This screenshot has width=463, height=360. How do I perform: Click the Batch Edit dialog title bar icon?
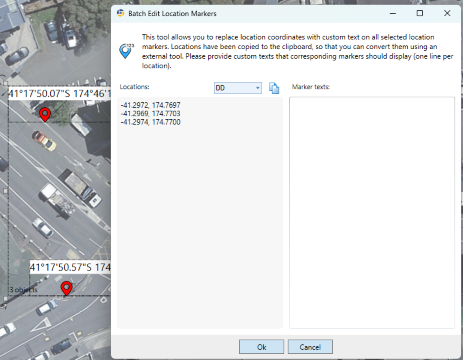121,13
